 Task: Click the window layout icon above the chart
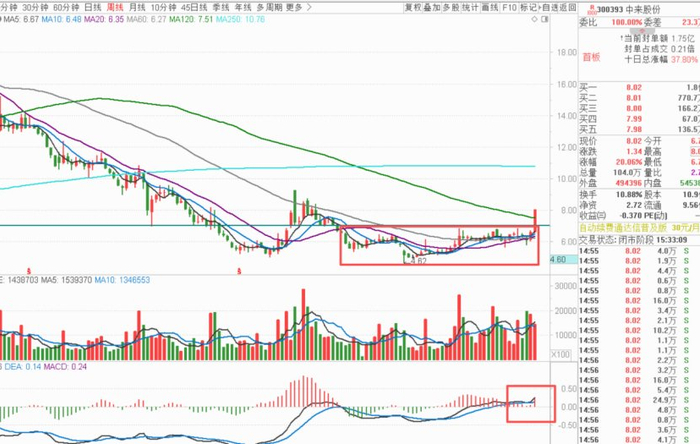[544, 19]
